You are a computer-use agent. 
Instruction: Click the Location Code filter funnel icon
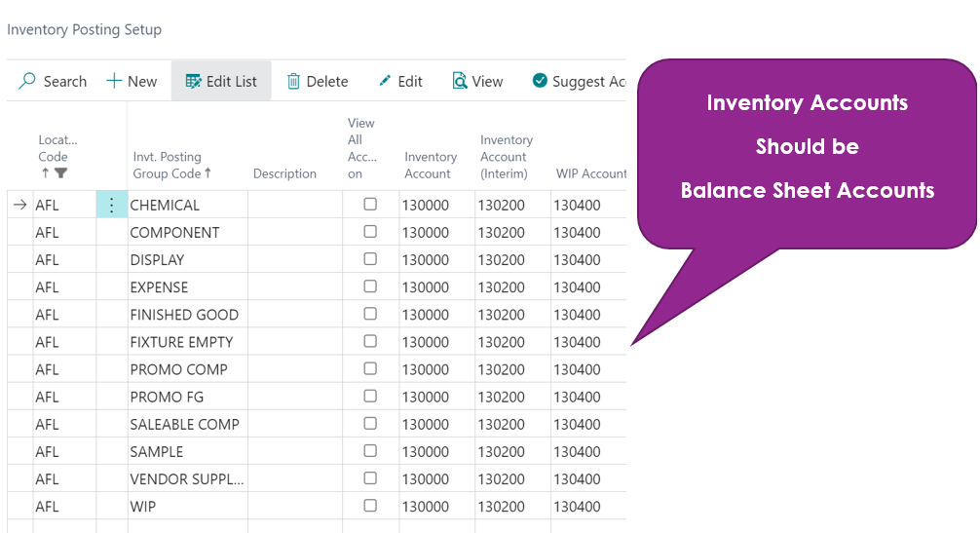60,173
